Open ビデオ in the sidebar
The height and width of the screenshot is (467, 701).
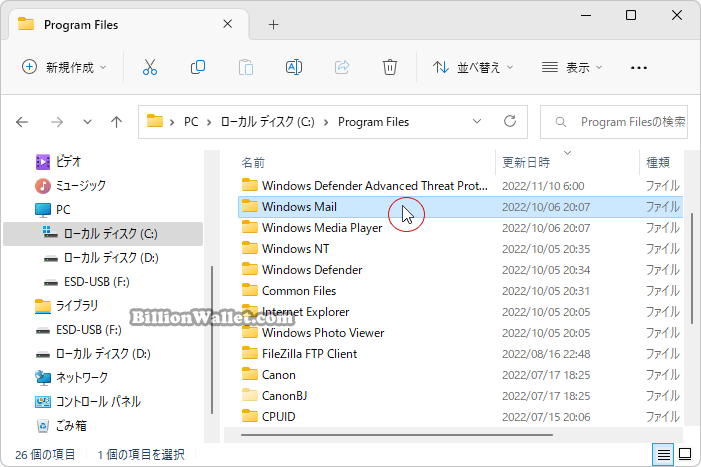click(59, 161)
